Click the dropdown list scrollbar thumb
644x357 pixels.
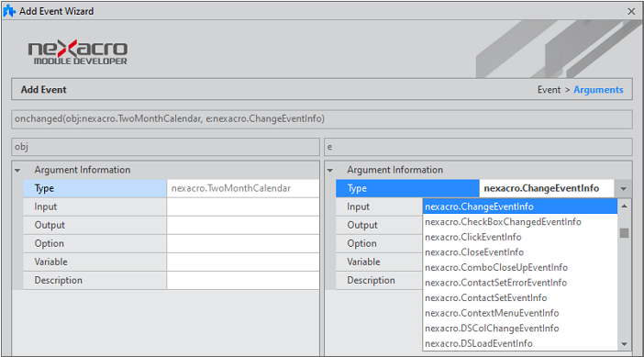pos(625,233)
